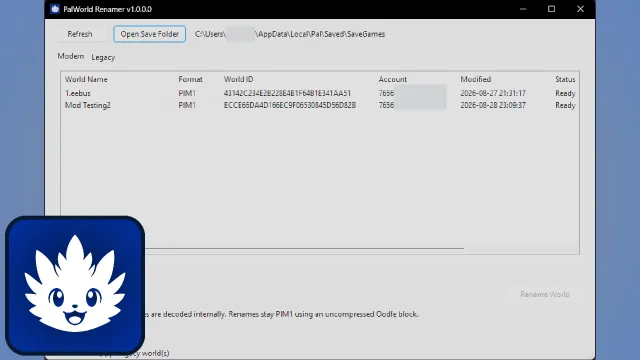
Task: Click world ID ECCE66DA4D166EC9F06530845D56D82B
Action: click(290, 105)
